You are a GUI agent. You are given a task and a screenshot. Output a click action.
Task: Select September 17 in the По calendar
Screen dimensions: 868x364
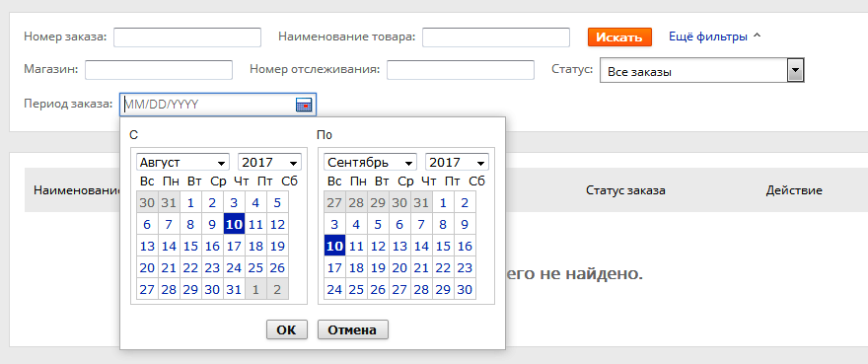334,267
